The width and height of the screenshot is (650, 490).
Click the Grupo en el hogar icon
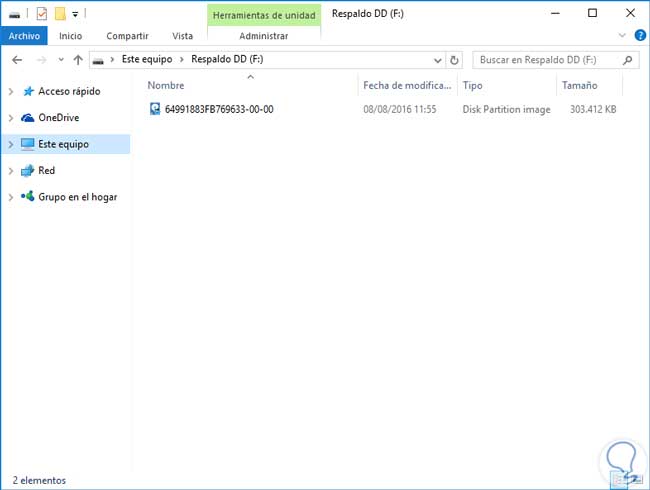pos(27,196)
